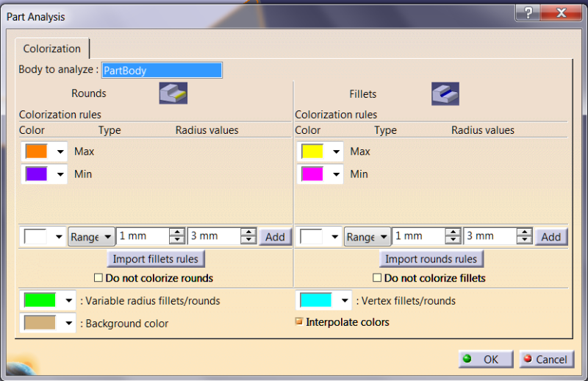Click the Rounds illustration icon
This screenshot has height=381, width=588.
point(173,93)
